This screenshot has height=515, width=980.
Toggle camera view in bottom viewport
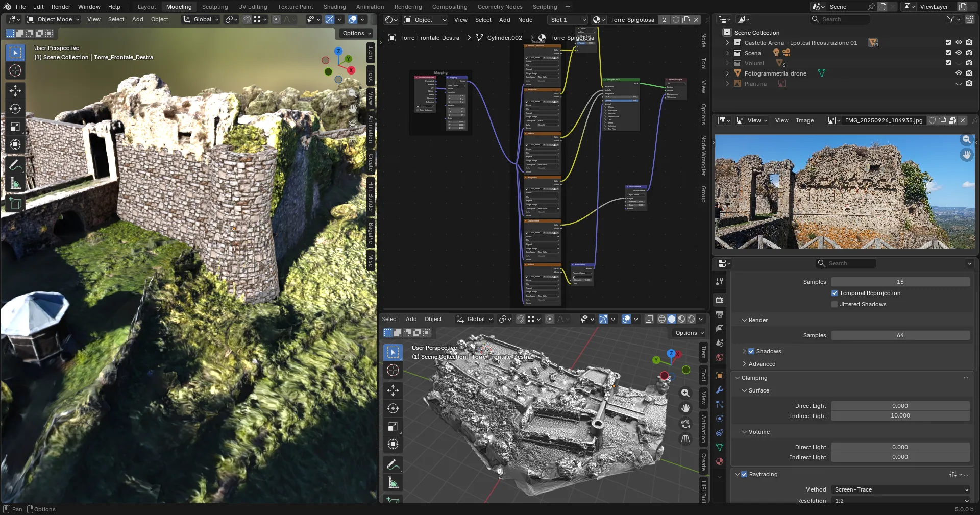point(685,424)
